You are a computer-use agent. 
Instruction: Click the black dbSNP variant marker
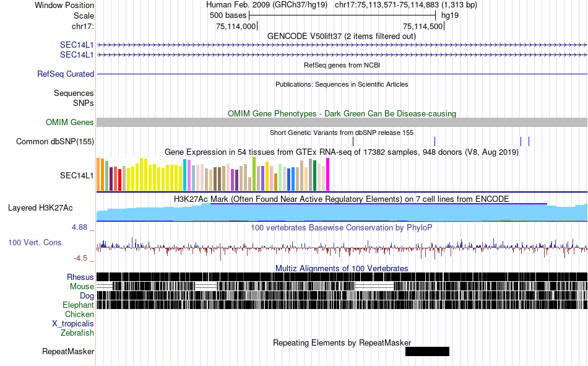(x=353, y=142)
